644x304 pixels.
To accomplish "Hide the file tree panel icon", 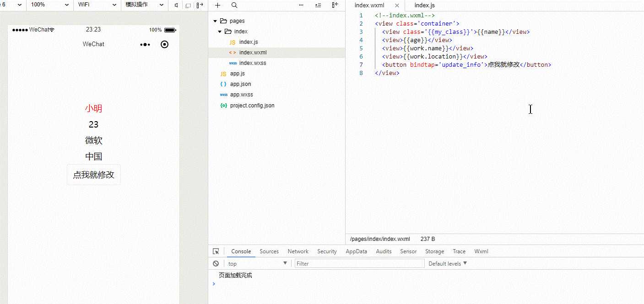I will [x=335, y=5].
